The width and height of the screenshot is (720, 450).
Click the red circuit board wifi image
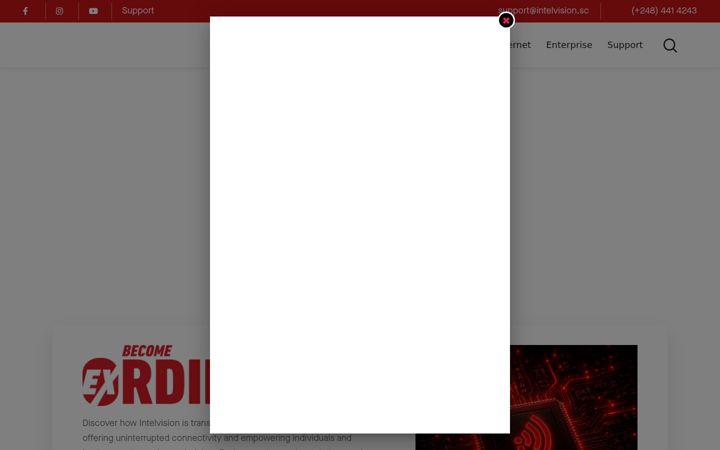[x=574, y=397]
